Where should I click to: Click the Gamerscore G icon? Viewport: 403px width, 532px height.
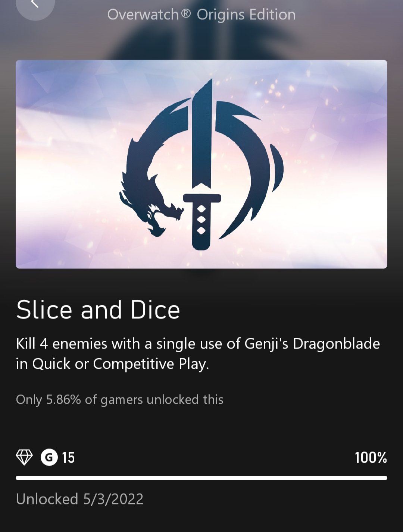[49, 457]
